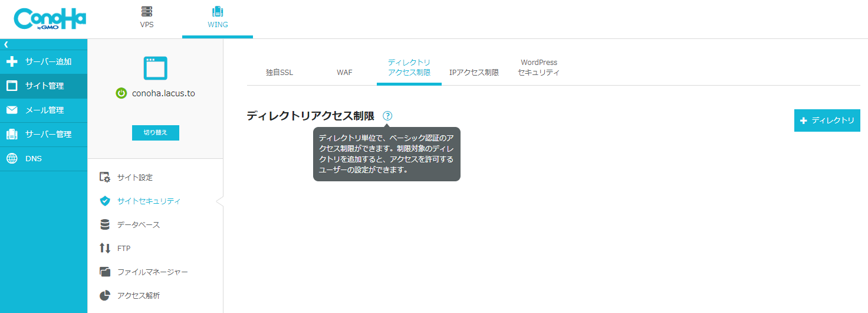Click the pie chart icon for アクセス解析
Screen dimensions: 868x313
(105, 295)
